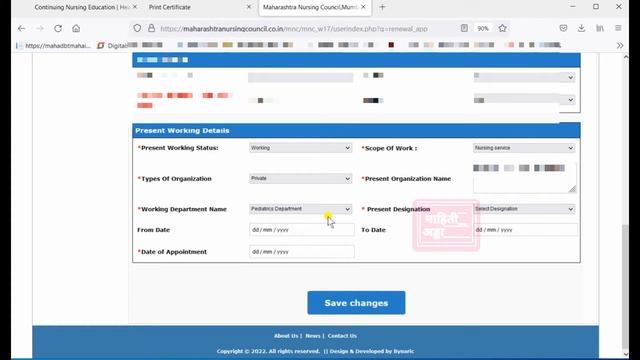Viewport: 640px width, 360px height.
Task: Bookmark this page with star icon
Action: (x=502, y=28)
